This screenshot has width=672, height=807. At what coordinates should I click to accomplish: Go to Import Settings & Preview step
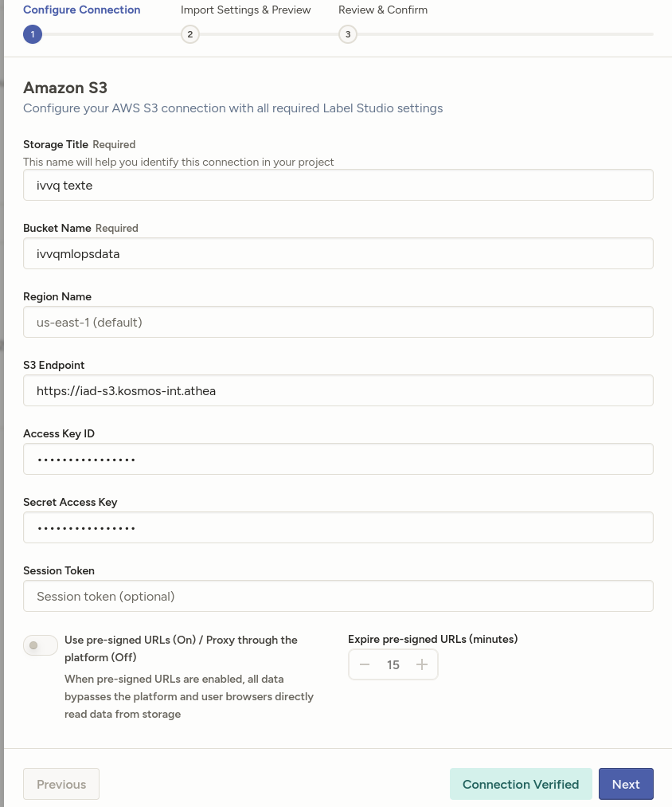coord(245,10)
